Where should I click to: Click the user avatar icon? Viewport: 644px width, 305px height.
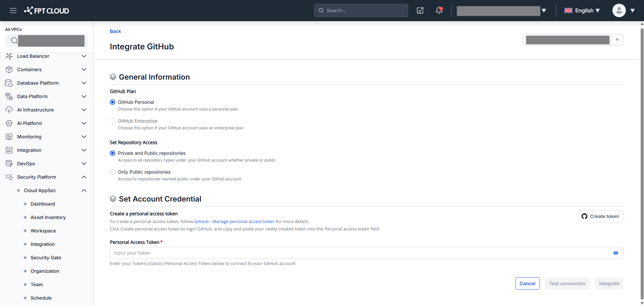pos(619,10)
